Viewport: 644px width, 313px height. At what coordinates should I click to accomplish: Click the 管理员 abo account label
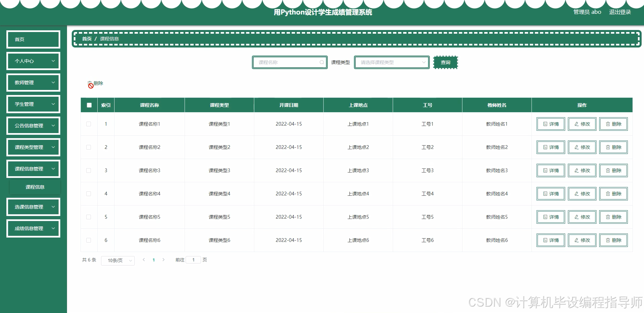pyautogui.click(x=587, y=12)
